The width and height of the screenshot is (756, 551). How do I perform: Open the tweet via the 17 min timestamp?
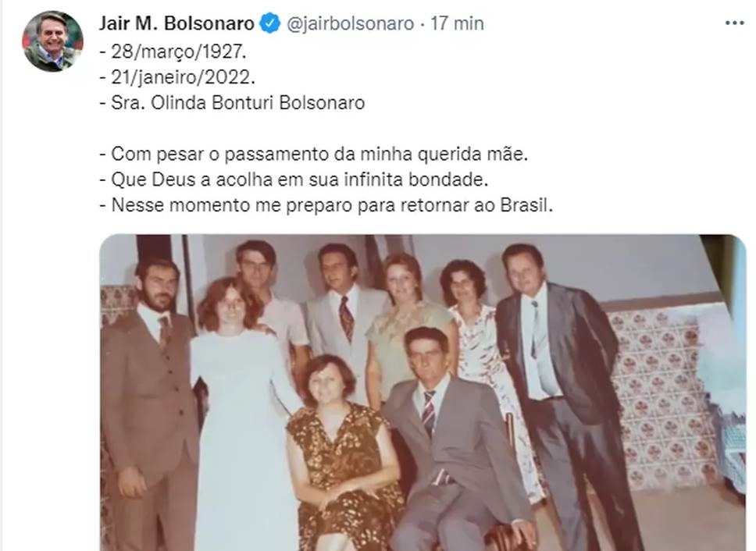[x=457, y=23]
